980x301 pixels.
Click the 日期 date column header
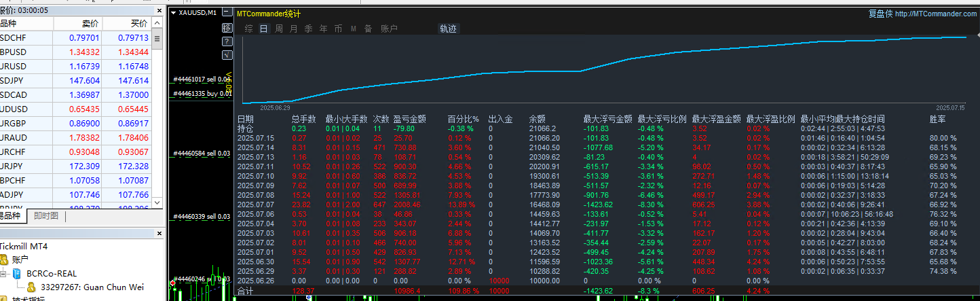coord(245,119)
